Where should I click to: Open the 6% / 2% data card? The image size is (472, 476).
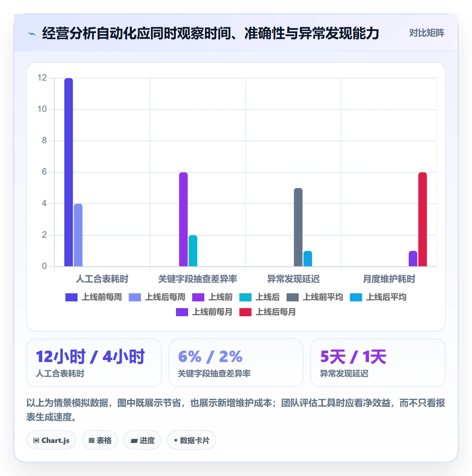click(236, 363)
